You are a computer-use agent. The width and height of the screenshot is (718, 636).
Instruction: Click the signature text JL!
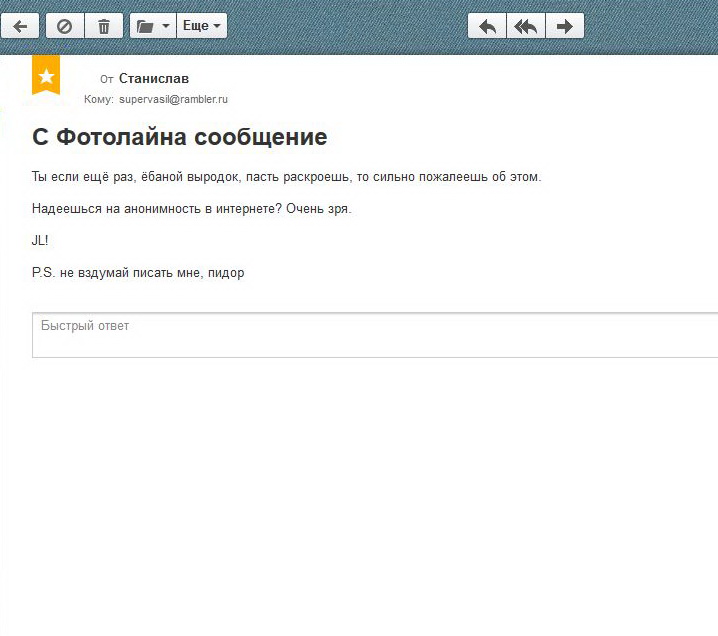pyautogui.click(x=40, y=241)
